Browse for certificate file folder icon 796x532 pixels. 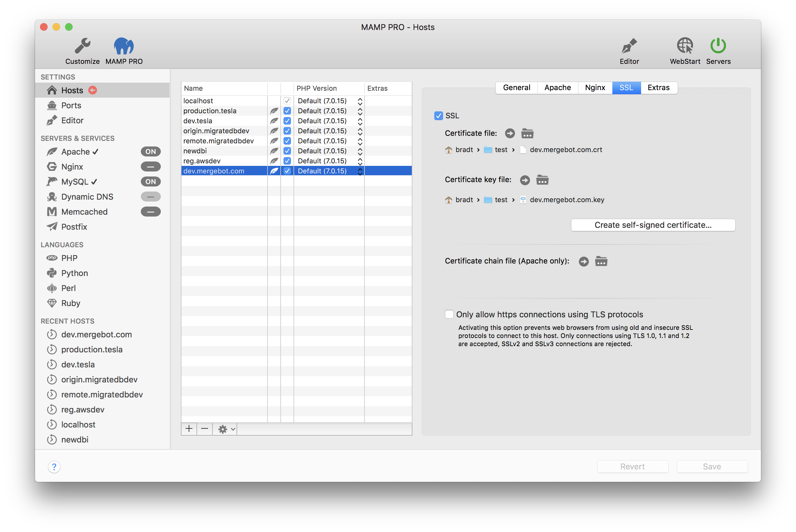coord(528,133)
